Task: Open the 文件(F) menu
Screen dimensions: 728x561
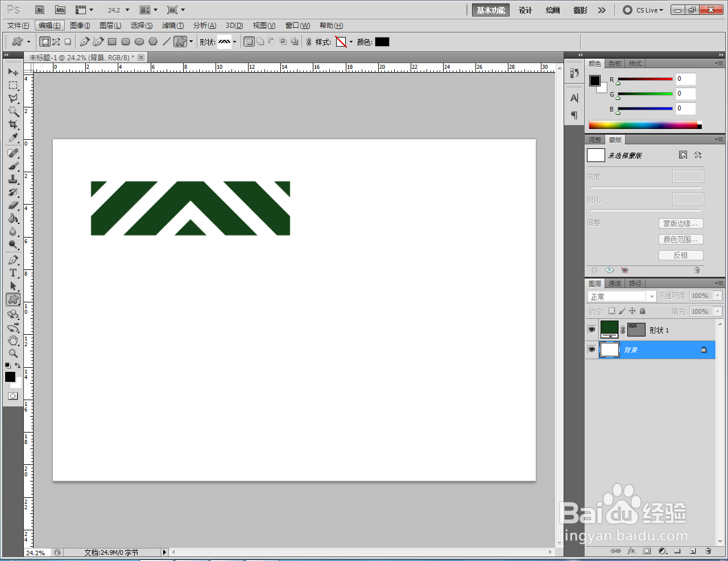Action: click(x=18, y=26)
